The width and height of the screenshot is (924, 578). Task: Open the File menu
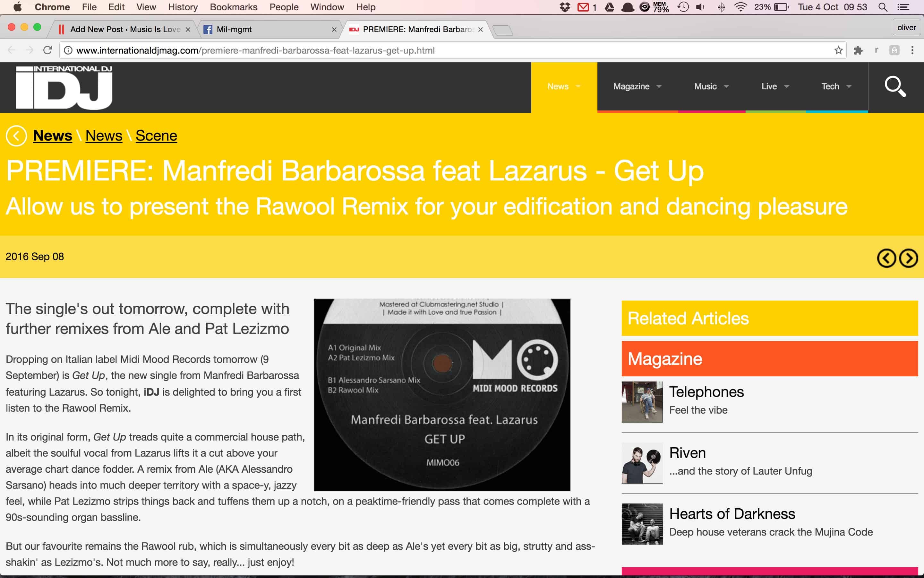coord(89,7)
